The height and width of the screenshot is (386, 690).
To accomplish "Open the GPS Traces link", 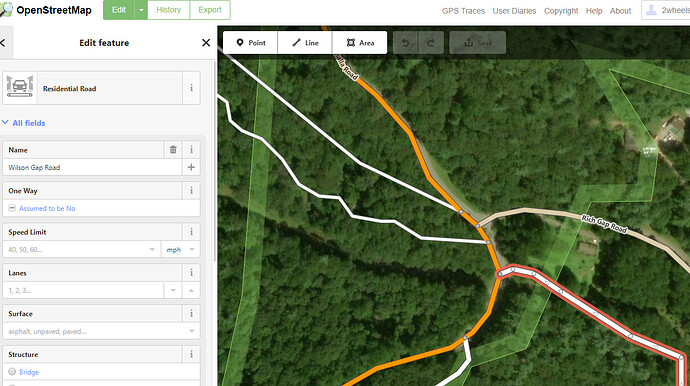I will (463, 11).
